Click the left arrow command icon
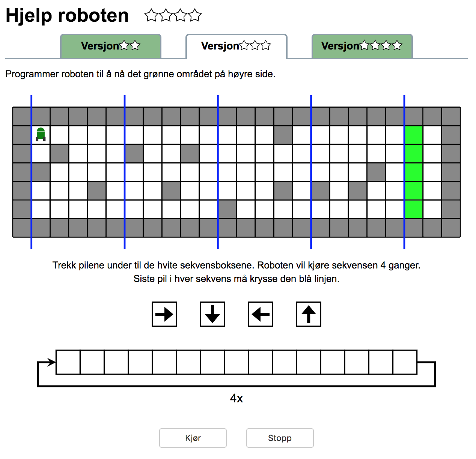This screenshot has height=459, width=476. 261,314
